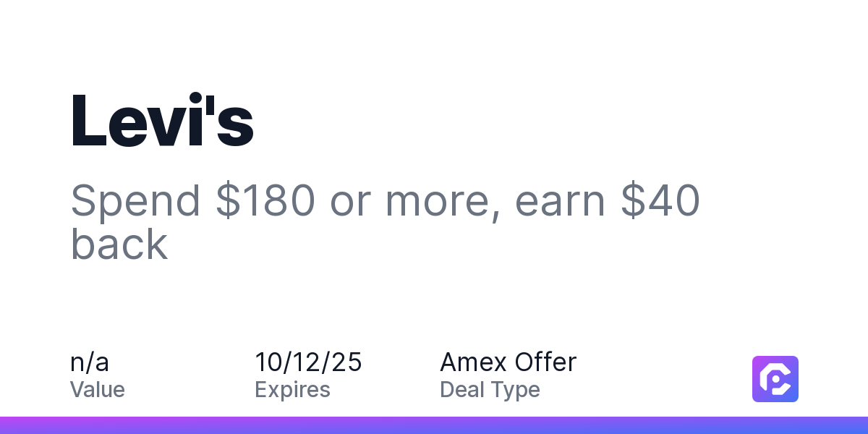Screen dimensions: 868x434
Task: Click the Deal Type label
Action: click(490, 390)
